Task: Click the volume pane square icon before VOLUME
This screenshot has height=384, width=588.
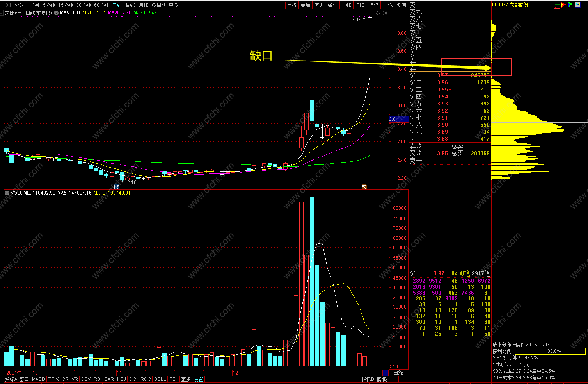Action: click(x=7, y=193)
